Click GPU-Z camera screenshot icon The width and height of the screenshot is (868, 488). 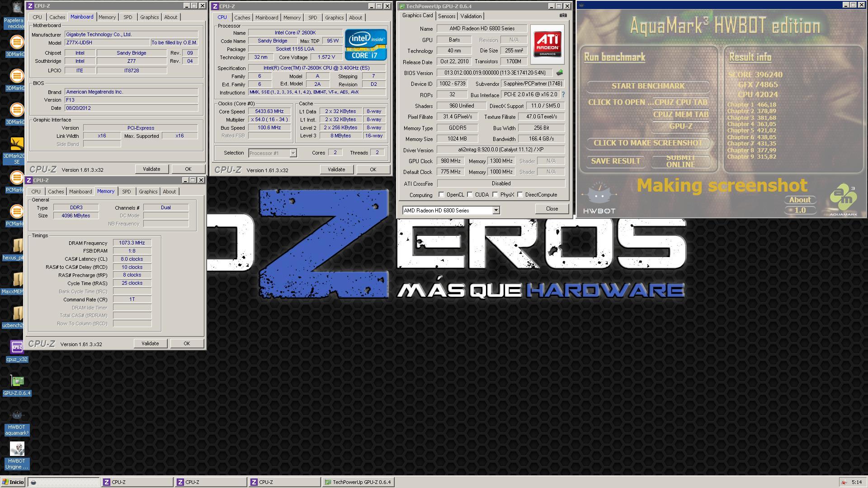click(x=563, y=15)
